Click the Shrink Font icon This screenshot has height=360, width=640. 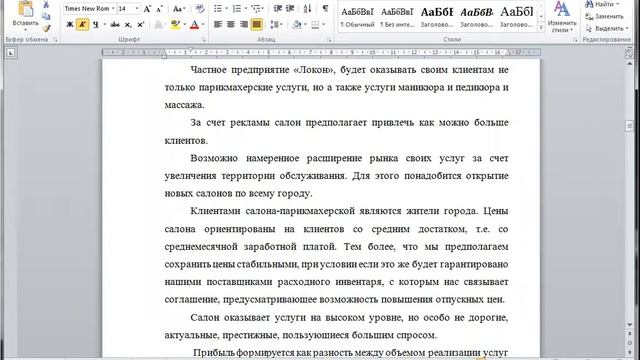pyautogui.click(x=160, y=9)
